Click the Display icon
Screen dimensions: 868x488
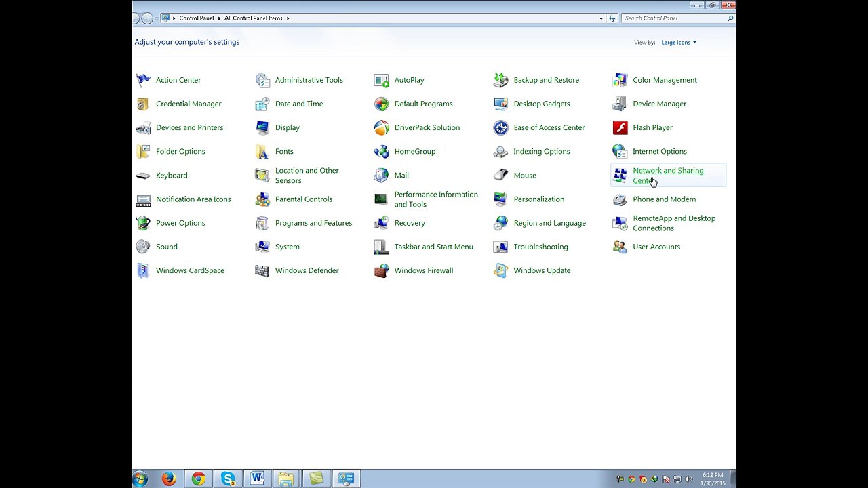pyautogui.click(x=262, y=127)
